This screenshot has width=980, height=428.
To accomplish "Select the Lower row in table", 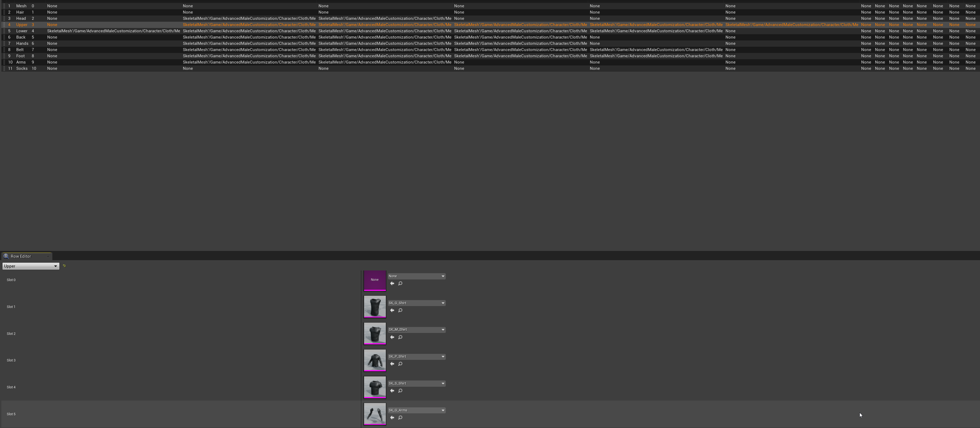I will (x=22, y=31).
